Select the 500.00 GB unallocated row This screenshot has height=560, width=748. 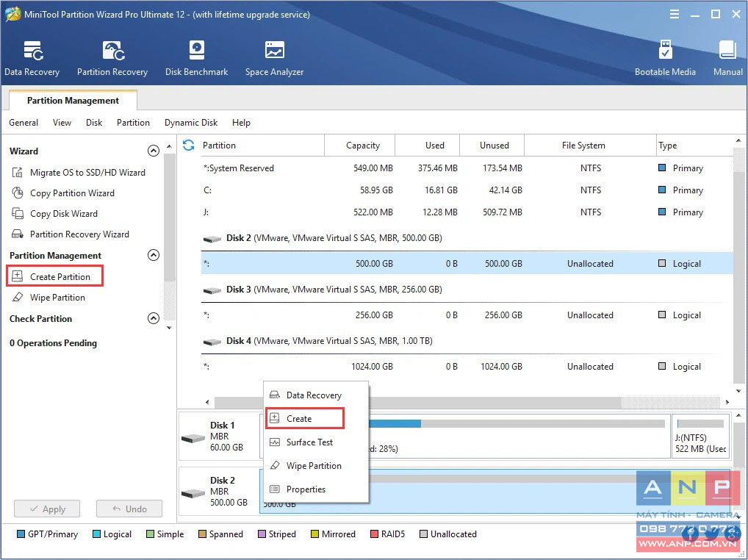click(x=467, y=263)
